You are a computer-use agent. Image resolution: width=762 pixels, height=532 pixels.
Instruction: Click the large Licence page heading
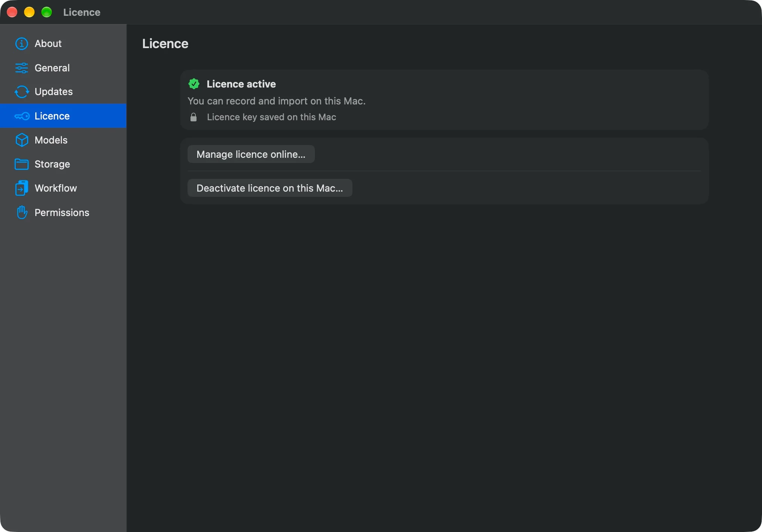point(165,44)
